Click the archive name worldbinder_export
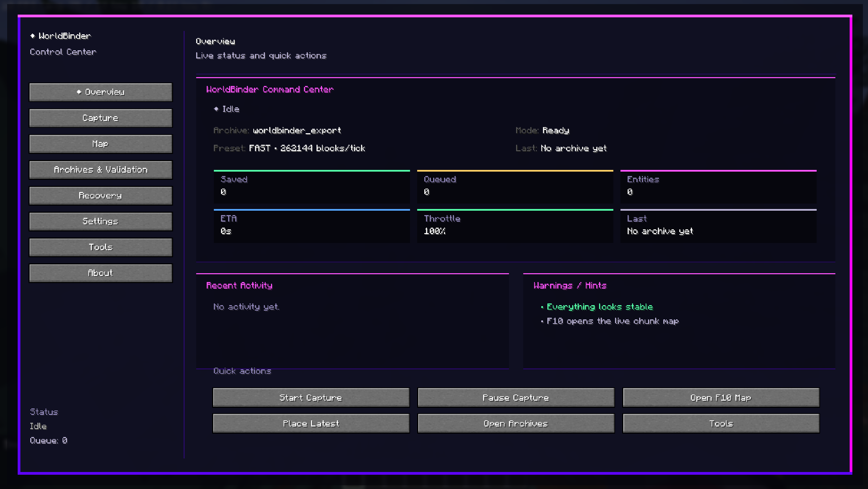The image size is (868, 489). tap(297, 130)
